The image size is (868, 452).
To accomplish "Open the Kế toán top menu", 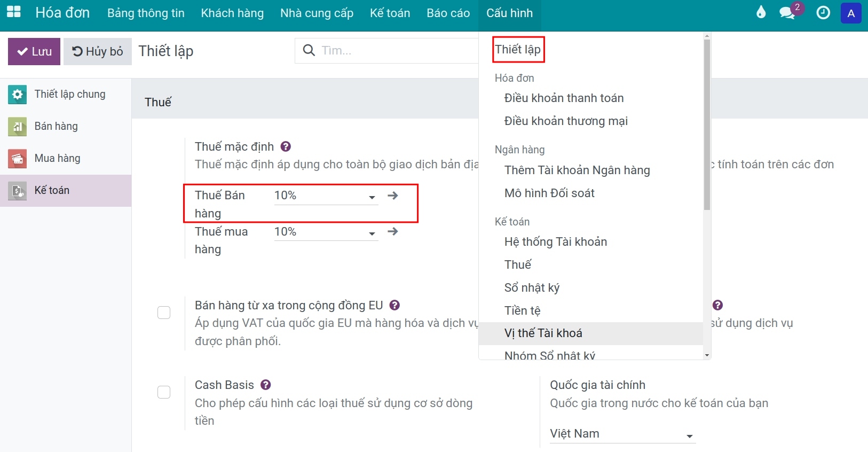I will tap(390, 13).
